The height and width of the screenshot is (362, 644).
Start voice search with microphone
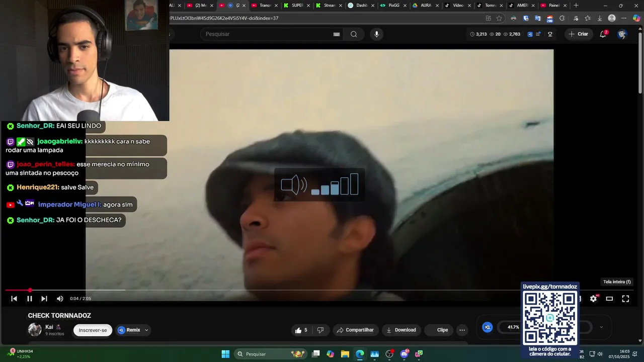[376, 34]
